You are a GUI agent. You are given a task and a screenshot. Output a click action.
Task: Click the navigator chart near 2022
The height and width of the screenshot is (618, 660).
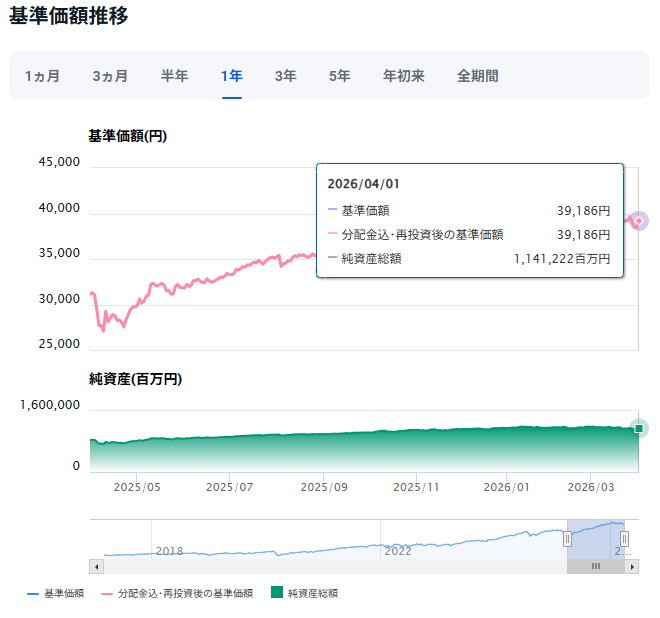pos(398,549)
